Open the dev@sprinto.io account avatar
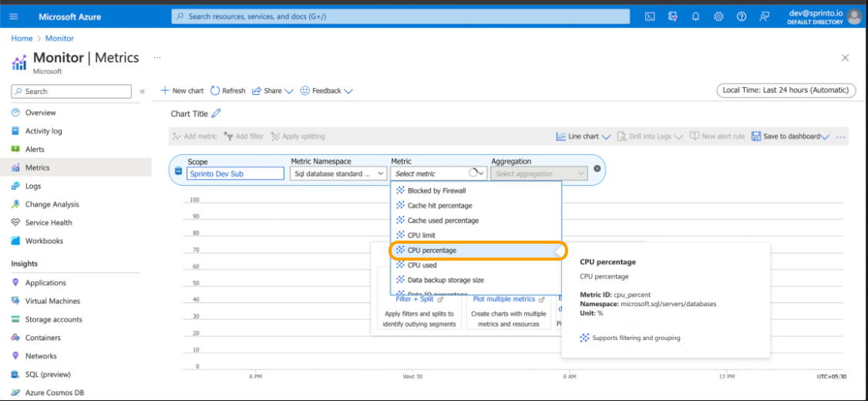 tap(853, 17)
